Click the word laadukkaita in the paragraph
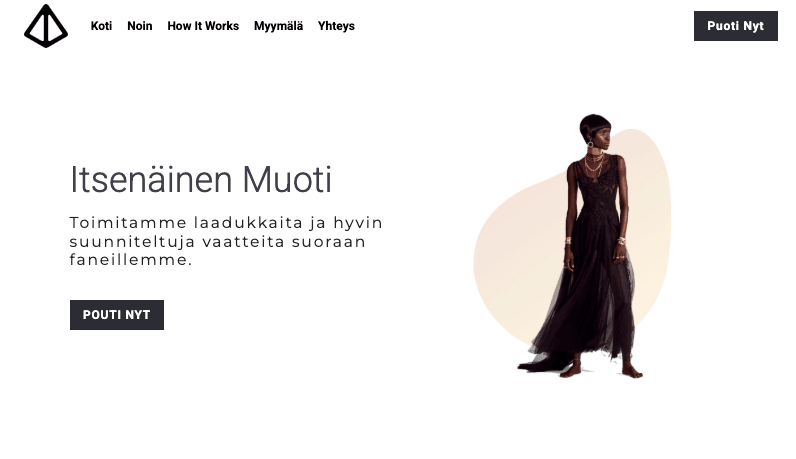This screenshot has width=796, height=459. coord(249,223)
